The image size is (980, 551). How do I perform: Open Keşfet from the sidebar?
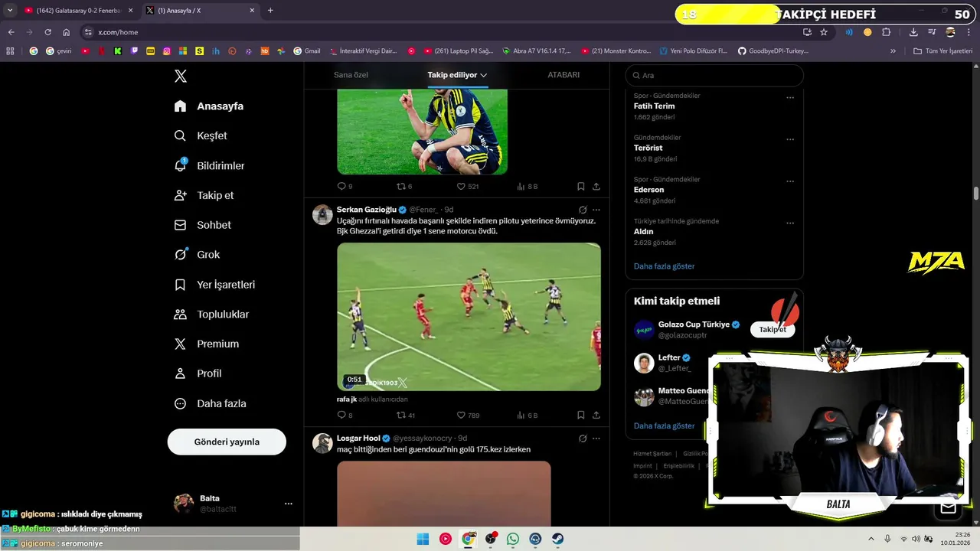click(x=201, y=135)
